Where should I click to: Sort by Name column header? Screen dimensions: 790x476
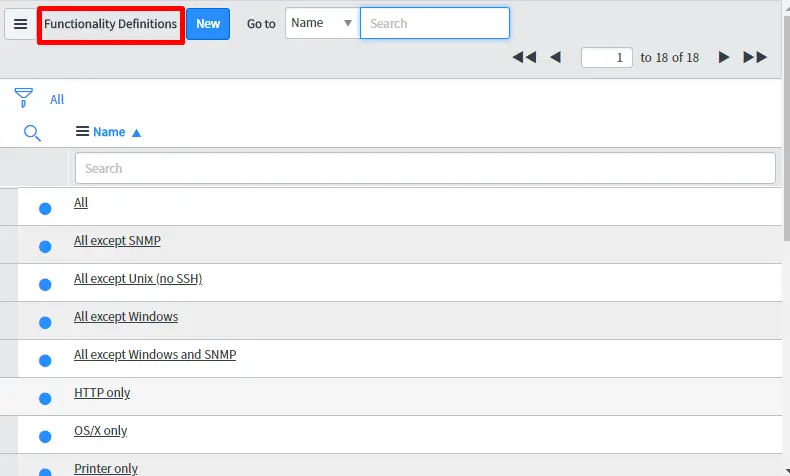pyautogui.click(x=109, y=132)
